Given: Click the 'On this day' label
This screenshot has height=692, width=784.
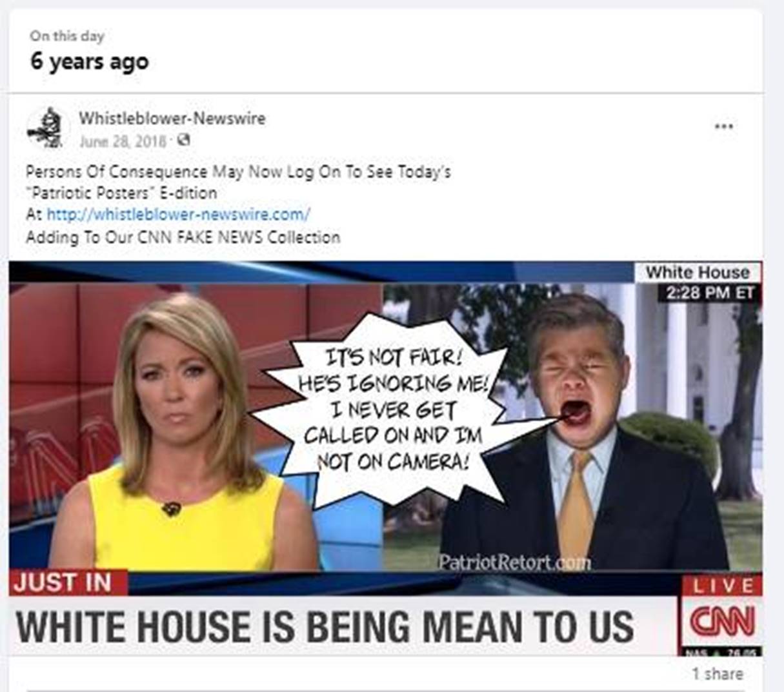Looking at the screenshot, I should (66, 36).
